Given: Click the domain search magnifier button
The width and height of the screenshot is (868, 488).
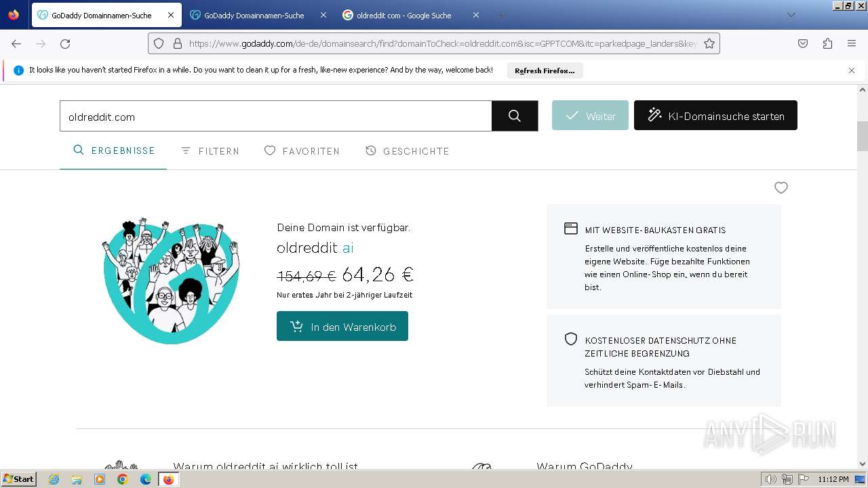Looking at the screenshot, I should 515,116.
